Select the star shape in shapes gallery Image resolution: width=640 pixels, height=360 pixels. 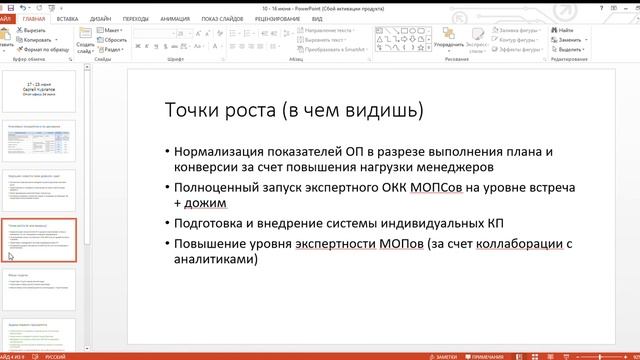point(421,48)
